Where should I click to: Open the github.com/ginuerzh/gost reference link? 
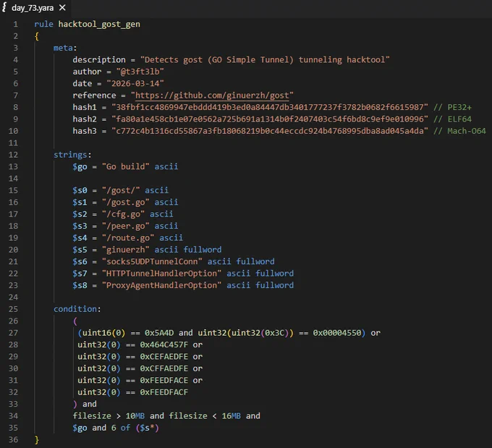coord(212,96)
